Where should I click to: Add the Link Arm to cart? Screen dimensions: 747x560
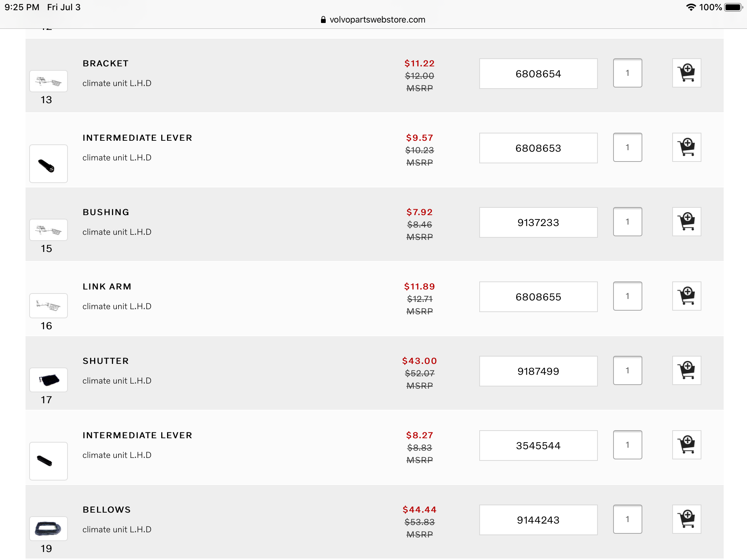coord(686,296)
